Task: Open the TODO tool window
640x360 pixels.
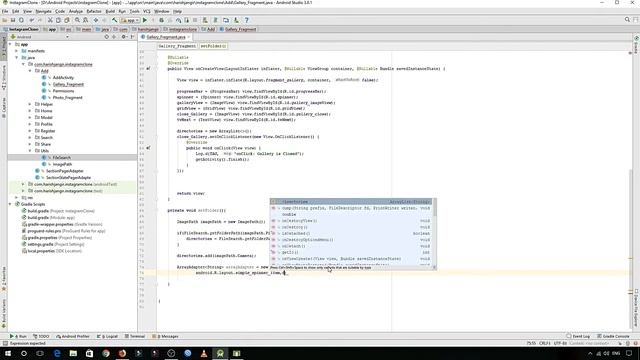Action: click(x=41, y=336)
